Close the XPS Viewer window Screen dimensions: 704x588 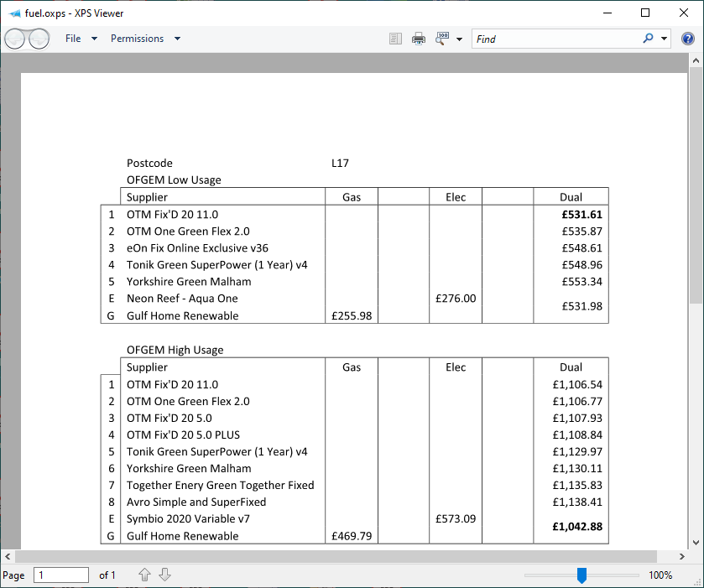(683, 13)
